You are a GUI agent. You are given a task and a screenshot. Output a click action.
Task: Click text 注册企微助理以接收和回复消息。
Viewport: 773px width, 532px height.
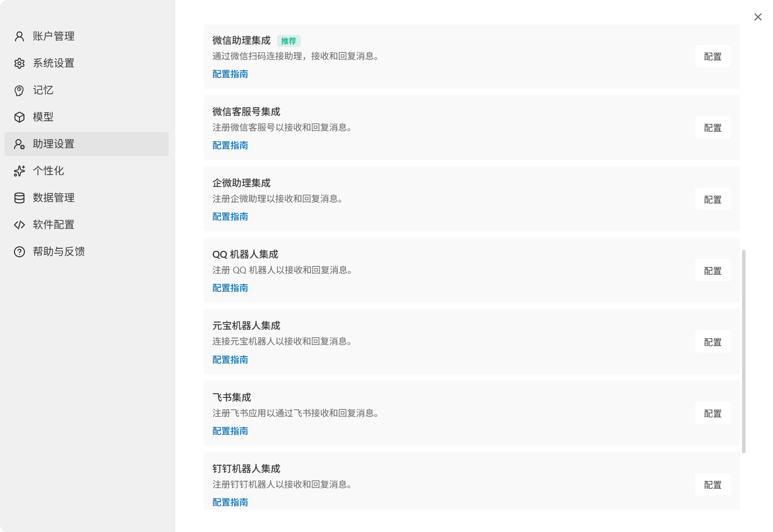point(279,199)
